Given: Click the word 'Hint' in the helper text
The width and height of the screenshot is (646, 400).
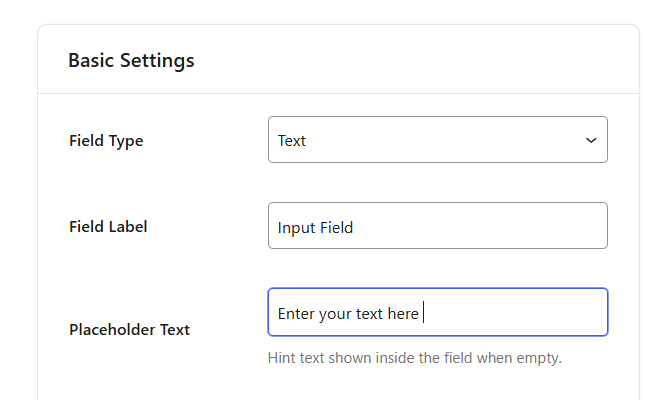Looking at the screenshot, I should [283, 357].
